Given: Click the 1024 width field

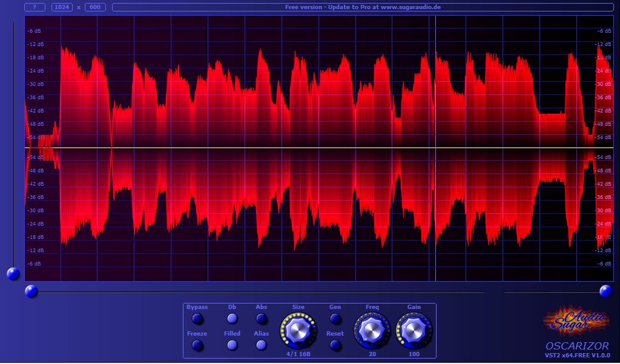Looking at the screenshot, I should click(x=62, y=7).
